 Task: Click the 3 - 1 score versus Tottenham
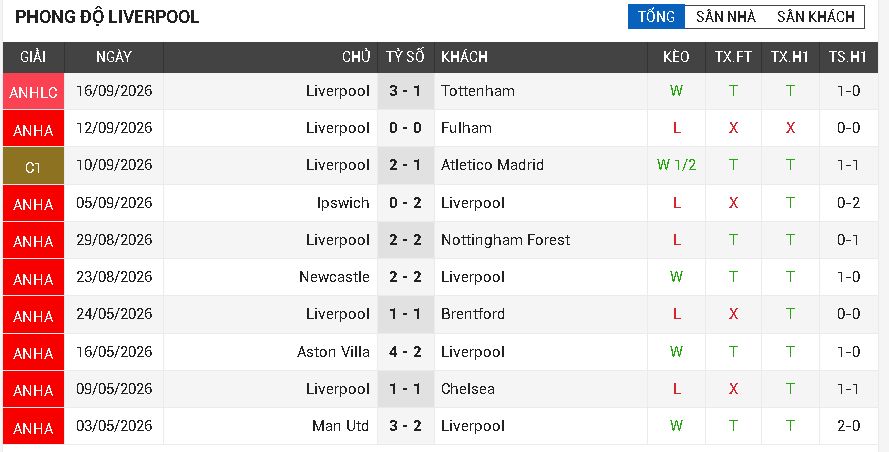coord(405,91)
